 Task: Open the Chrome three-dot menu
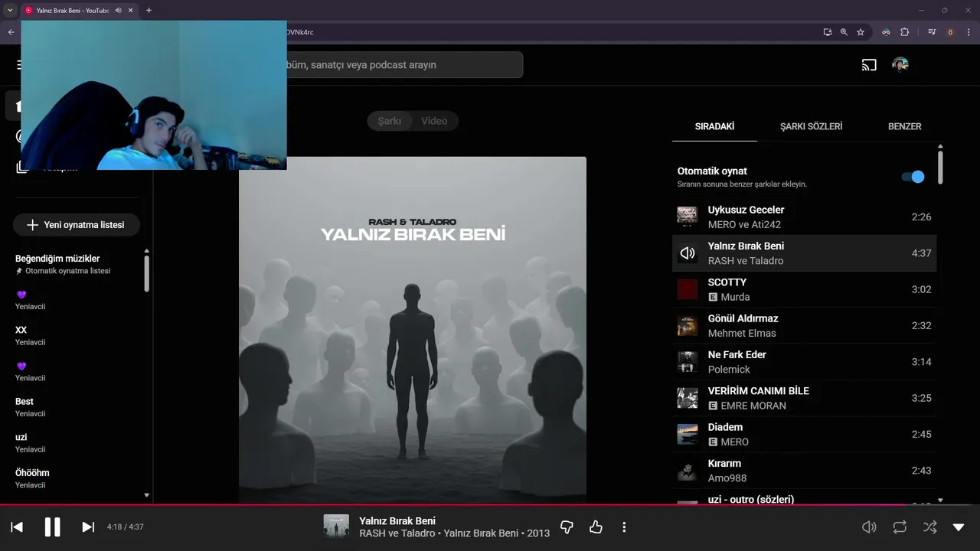pos(969,32)
